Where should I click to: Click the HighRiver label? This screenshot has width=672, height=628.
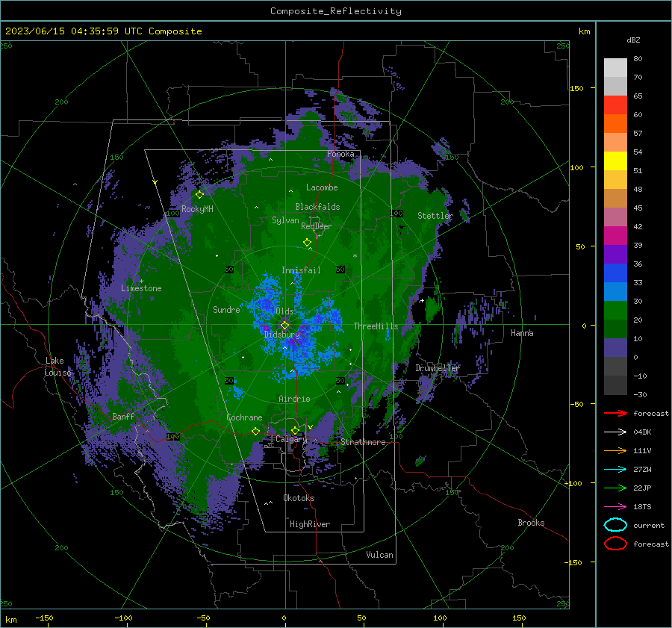coord(310,524)
